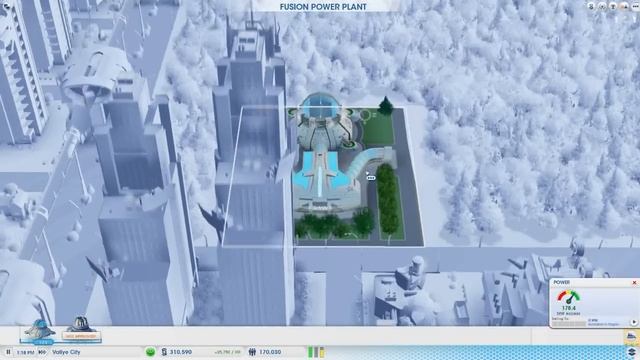Click the fourth round icon at top right
The image size is (640, 360).
(x=624, y=6)
